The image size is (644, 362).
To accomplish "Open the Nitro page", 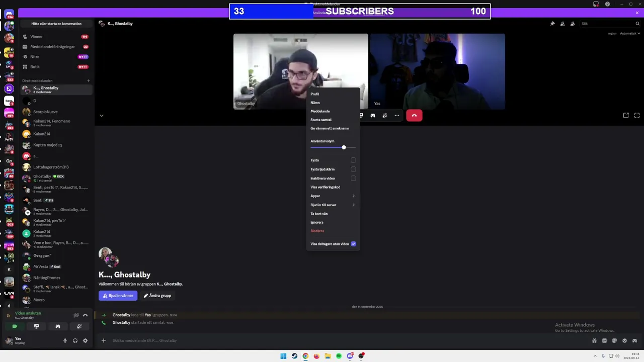I will pos(56,57).
